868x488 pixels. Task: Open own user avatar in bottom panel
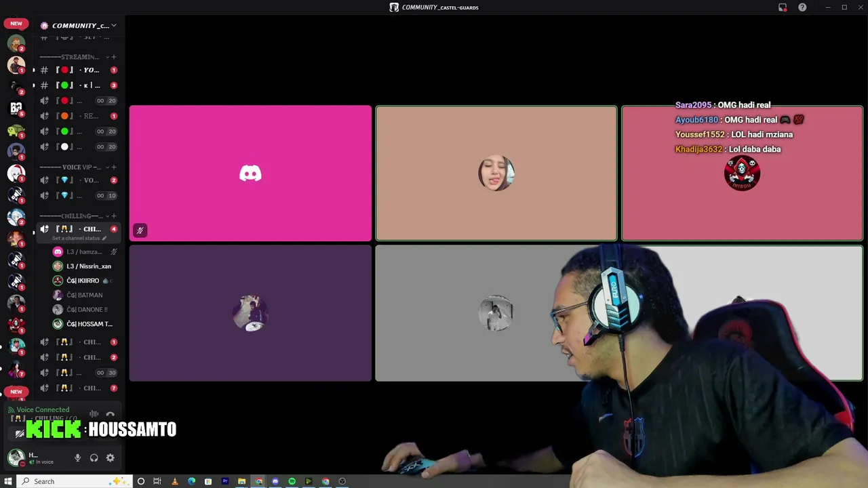click(x=16, y=457)
